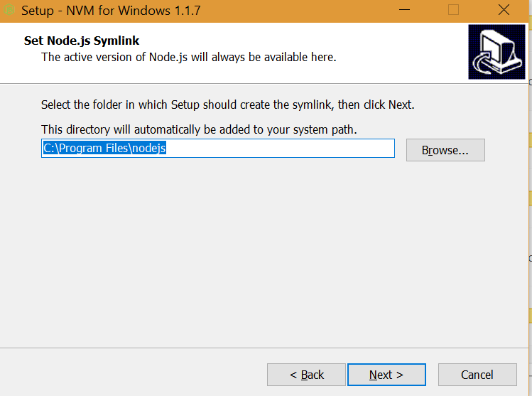Click the "active version of Node.js" subtitle text
Image resolution: width=532 pixels, height=396 pixels.
click(188, 57)
